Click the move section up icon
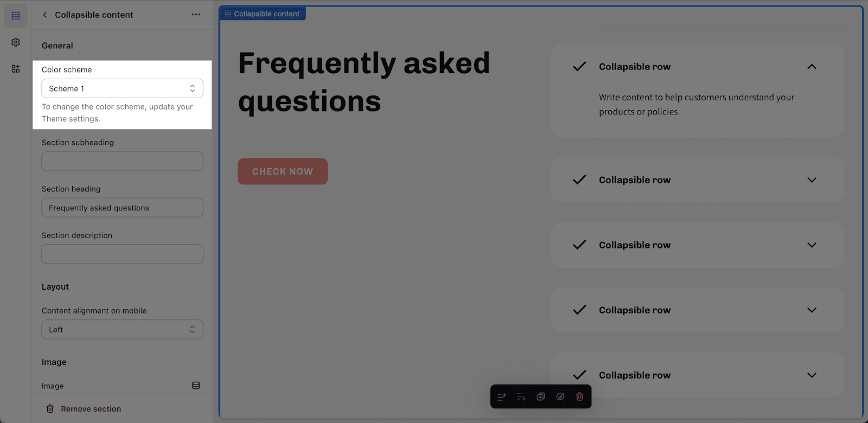Screen dimensions: 868x423 click(x=502, y=397)
